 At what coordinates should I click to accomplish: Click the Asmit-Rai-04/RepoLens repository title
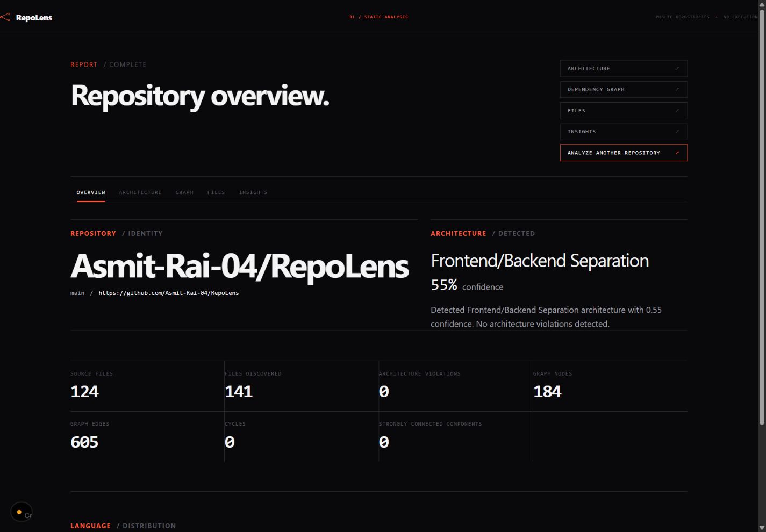click(x=240, y=266)
